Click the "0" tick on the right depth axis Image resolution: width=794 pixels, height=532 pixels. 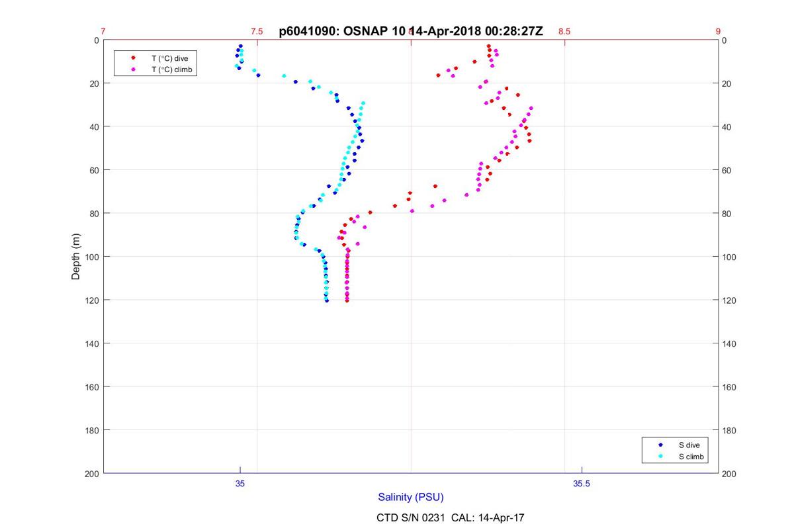(726, 40)
